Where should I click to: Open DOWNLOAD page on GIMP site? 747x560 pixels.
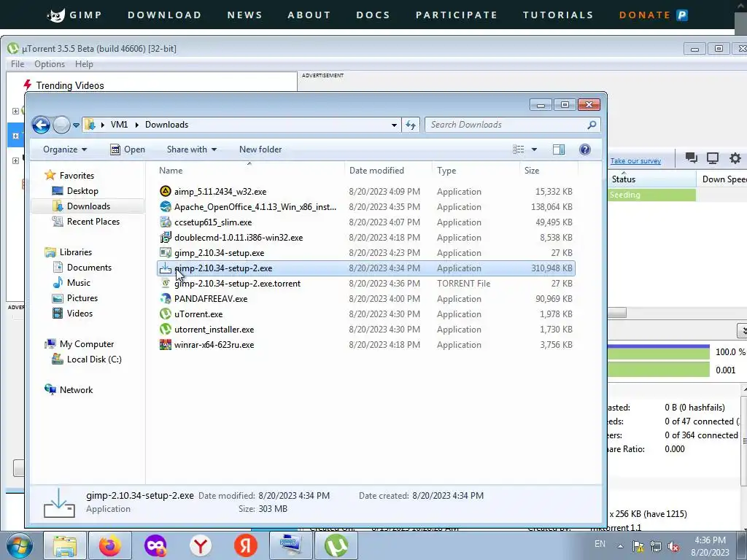tap(164, 15)
